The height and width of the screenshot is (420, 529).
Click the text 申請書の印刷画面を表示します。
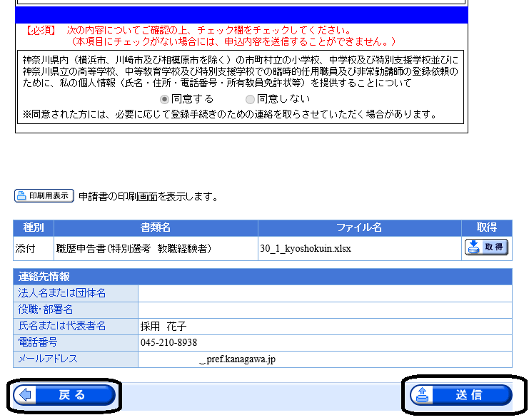click(148, 197)
